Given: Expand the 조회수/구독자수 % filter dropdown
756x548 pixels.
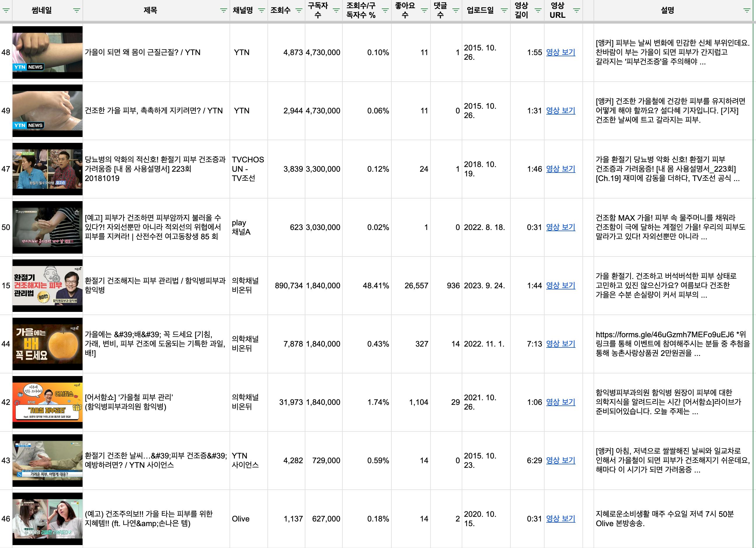Looking at the screenshot, I should [x=385, y=10].
